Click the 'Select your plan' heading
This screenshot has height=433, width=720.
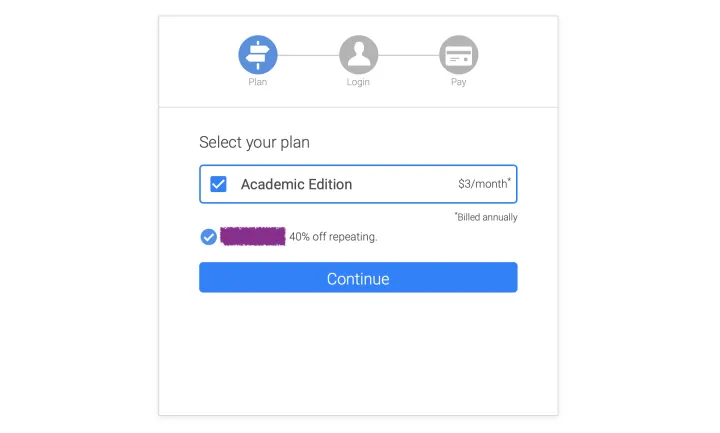(254, 142)
